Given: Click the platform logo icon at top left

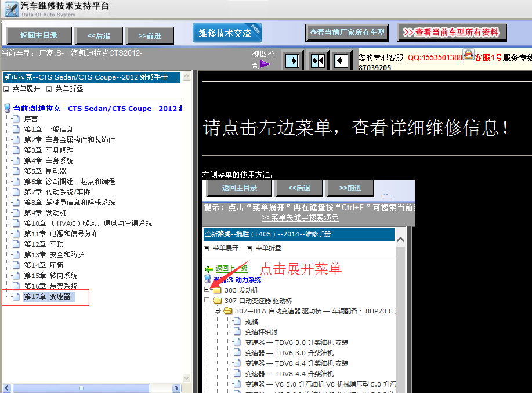Looking at the screenshot, I should 11,9.
